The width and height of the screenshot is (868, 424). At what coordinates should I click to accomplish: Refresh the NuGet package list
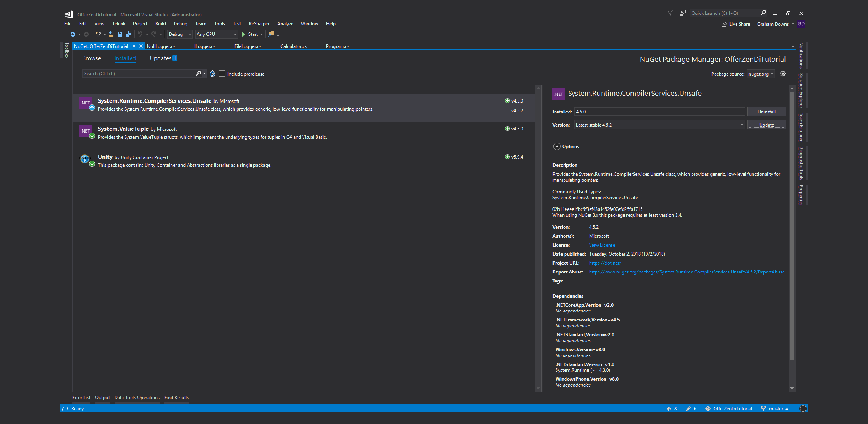coord(212,74)
